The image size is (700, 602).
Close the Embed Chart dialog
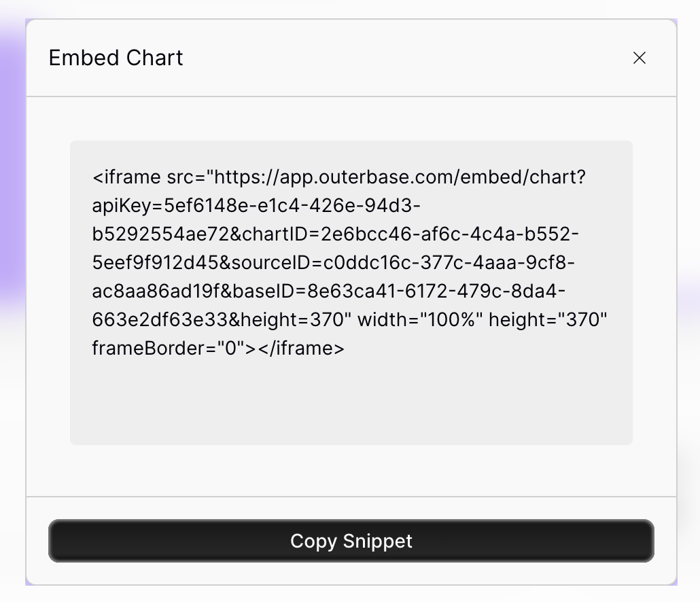[640, 58]
